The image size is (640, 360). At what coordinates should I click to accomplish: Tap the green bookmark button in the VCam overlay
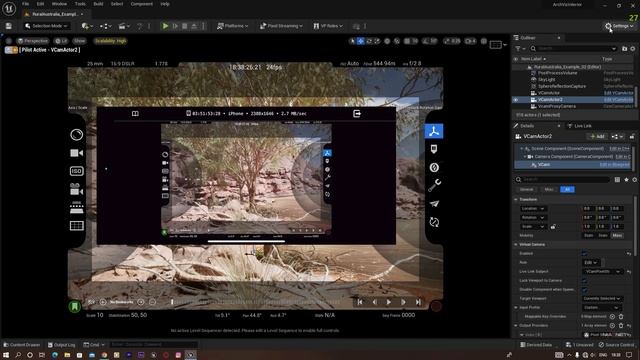[74, 306]
